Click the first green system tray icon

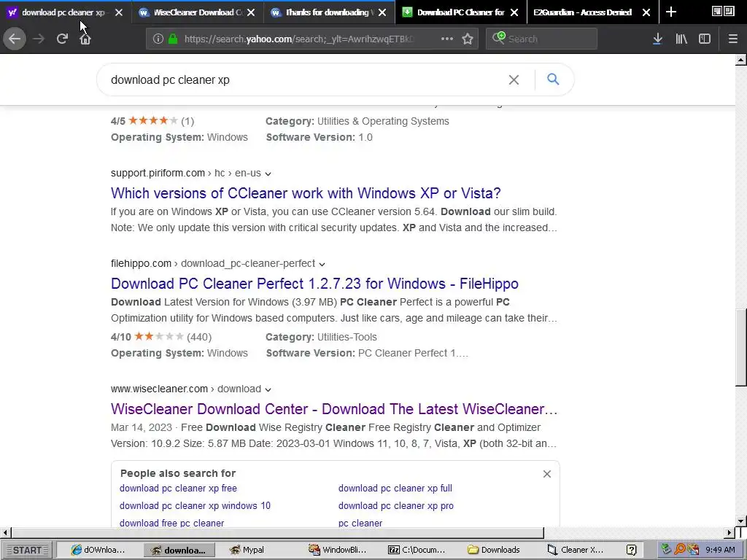coord(667,550)
